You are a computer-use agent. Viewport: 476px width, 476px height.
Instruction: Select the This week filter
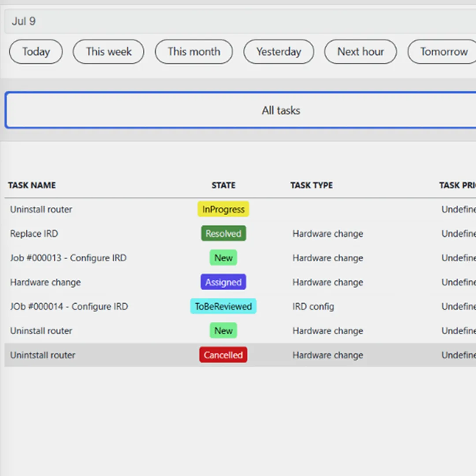[108, 52]
